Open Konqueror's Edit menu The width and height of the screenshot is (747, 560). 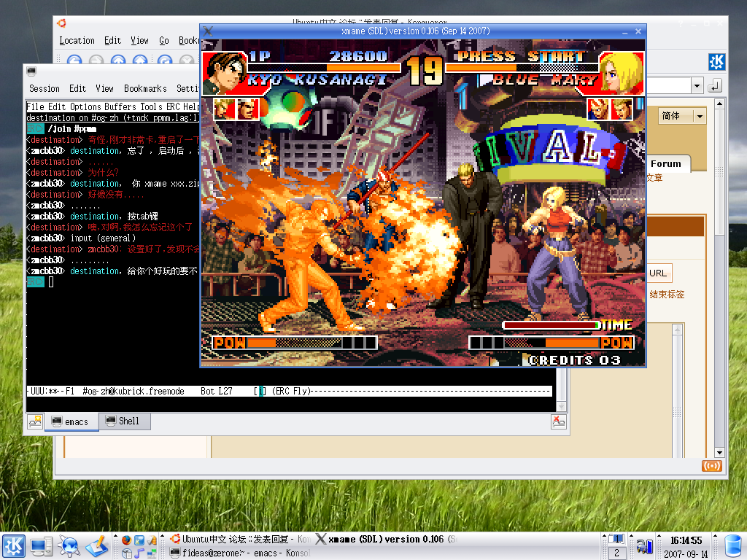pos(113,41)
